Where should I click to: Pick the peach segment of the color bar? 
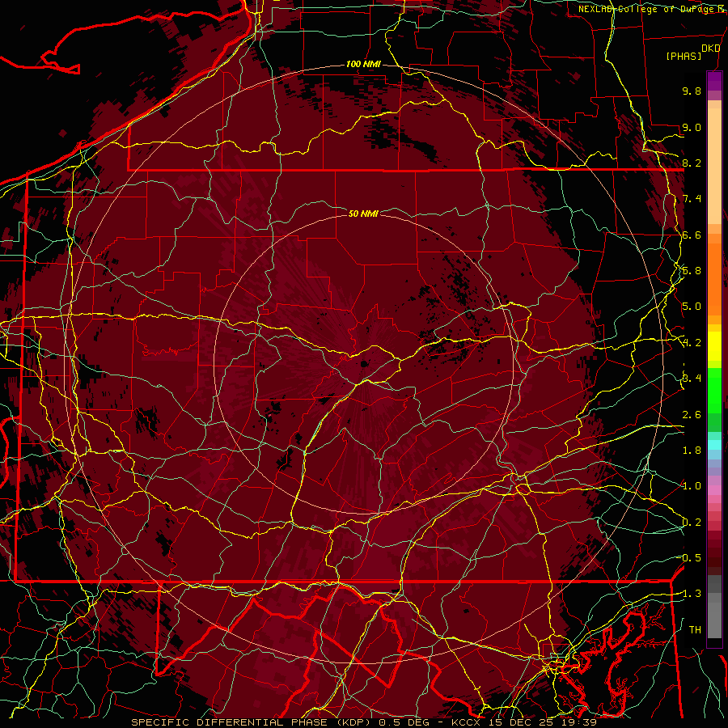[x=714, y=167]
